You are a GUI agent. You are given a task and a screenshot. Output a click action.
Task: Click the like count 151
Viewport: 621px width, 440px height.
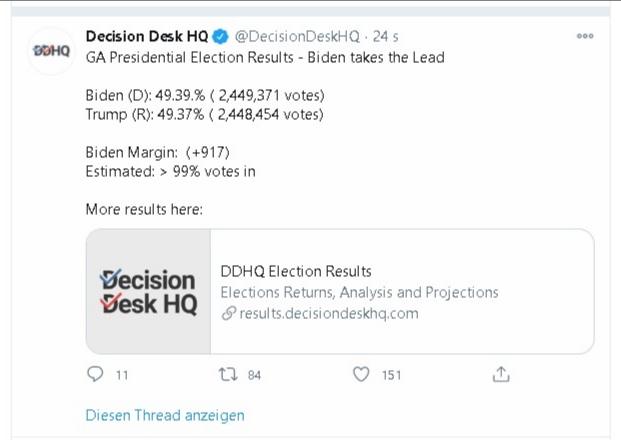(x=391, y=375)
